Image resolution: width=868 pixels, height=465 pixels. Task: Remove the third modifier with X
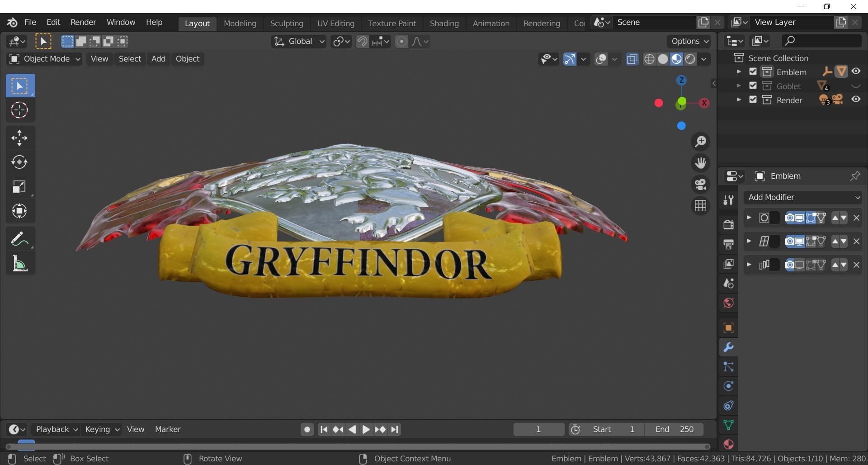[x=856, y=265]
